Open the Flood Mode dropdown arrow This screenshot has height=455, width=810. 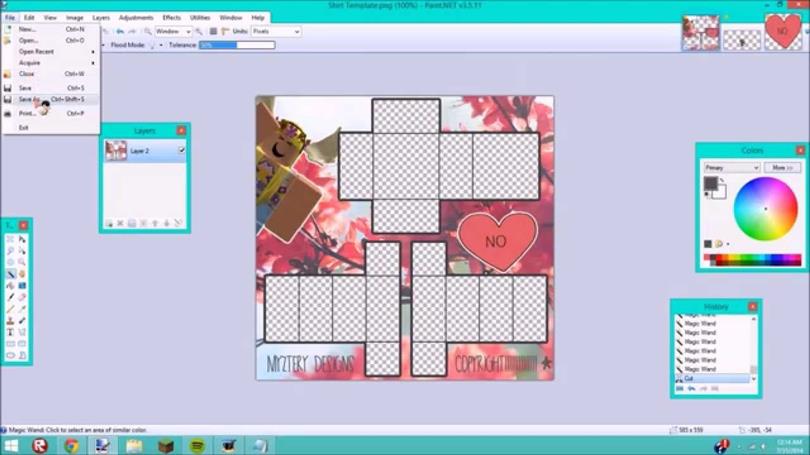click(161, 45)
